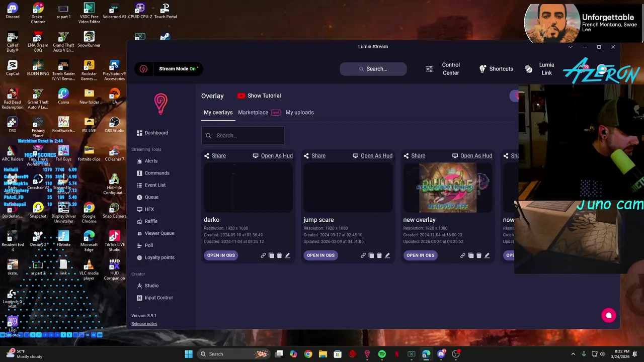
Task: Open the Control Center
Action: [x=444, y=69]
